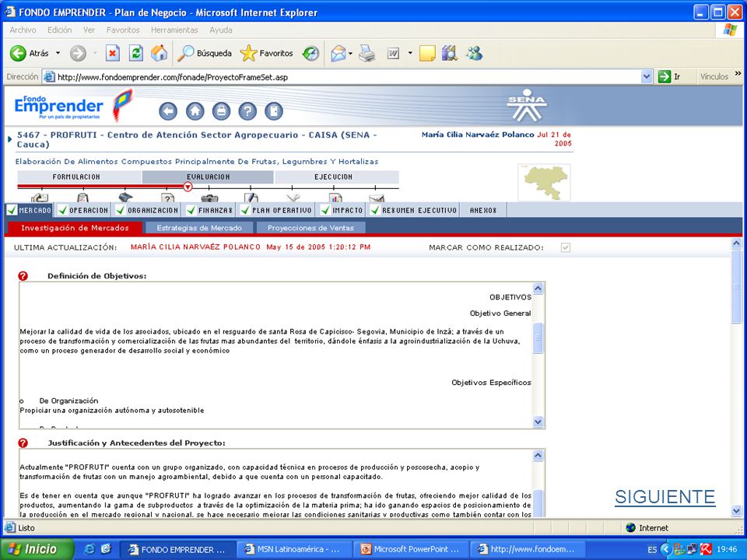This screenshot has height=560, width=747.
Task: Expand the address bar dropdown
Action: point(647,77)
